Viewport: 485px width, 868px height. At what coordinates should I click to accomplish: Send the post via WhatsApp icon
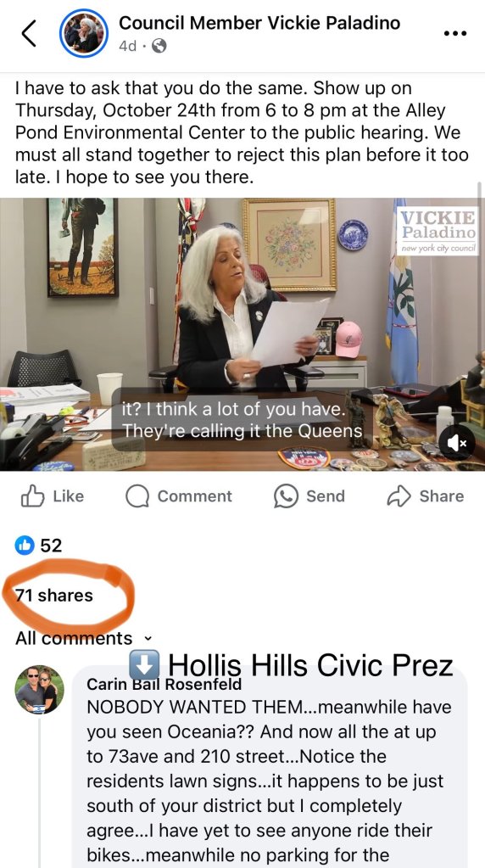point(309,496)
